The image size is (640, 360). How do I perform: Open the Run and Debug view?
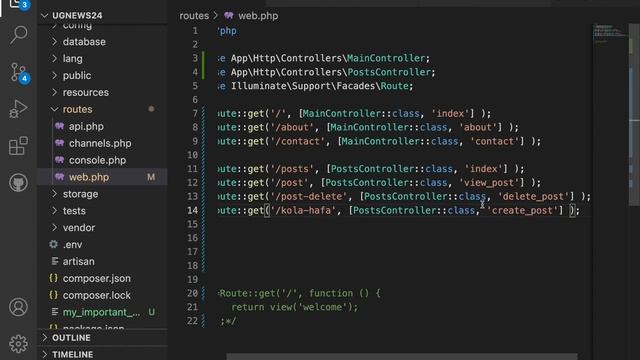18,109
